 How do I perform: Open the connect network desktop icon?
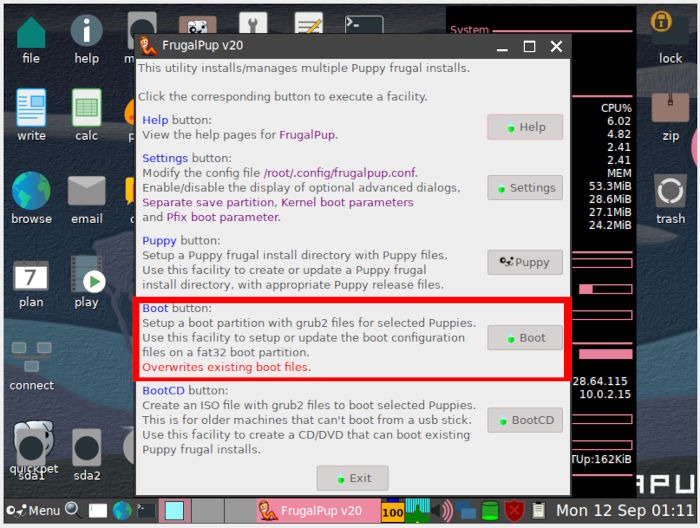tap(31, 357)
